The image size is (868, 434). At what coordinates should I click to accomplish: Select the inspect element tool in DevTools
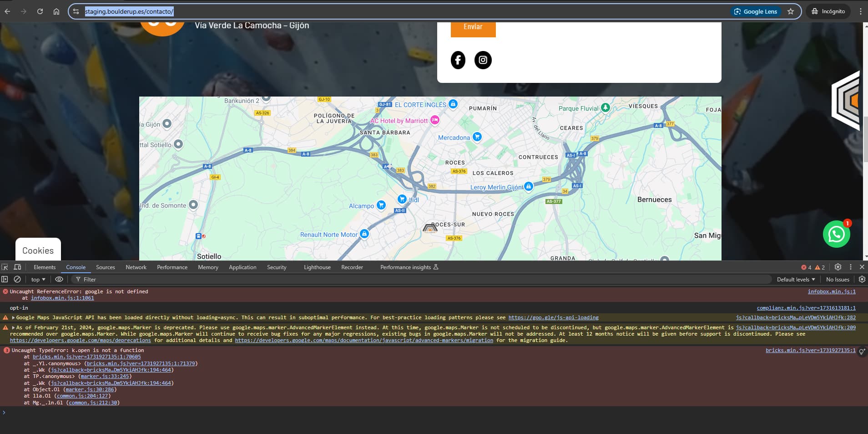(5, 267)
